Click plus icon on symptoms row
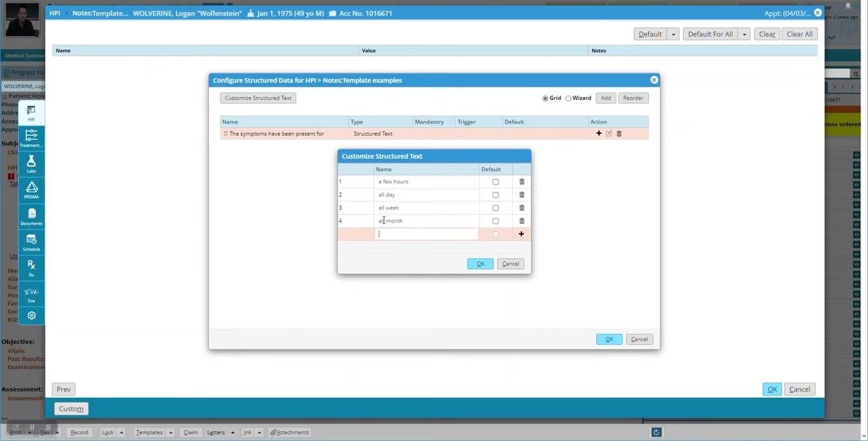 (599, 134)
